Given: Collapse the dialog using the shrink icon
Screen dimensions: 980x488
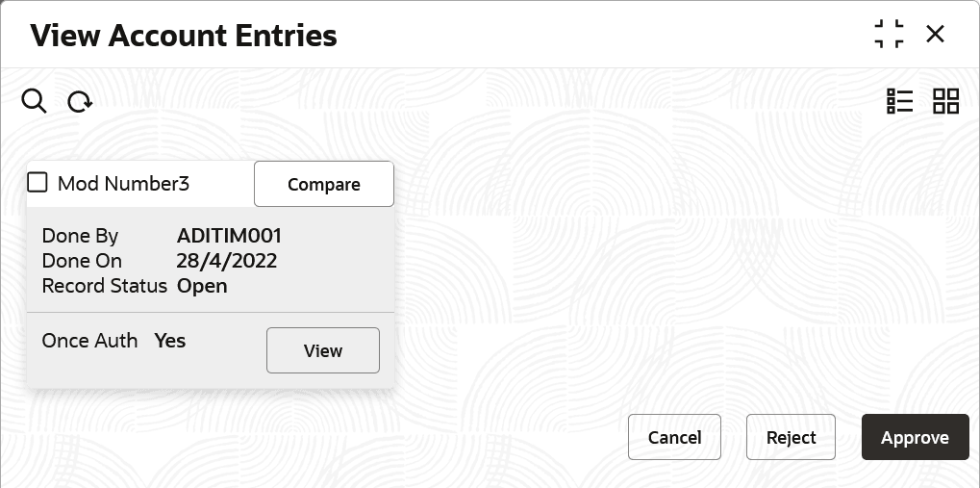Looking at the screenshot, I should (889, 35).
